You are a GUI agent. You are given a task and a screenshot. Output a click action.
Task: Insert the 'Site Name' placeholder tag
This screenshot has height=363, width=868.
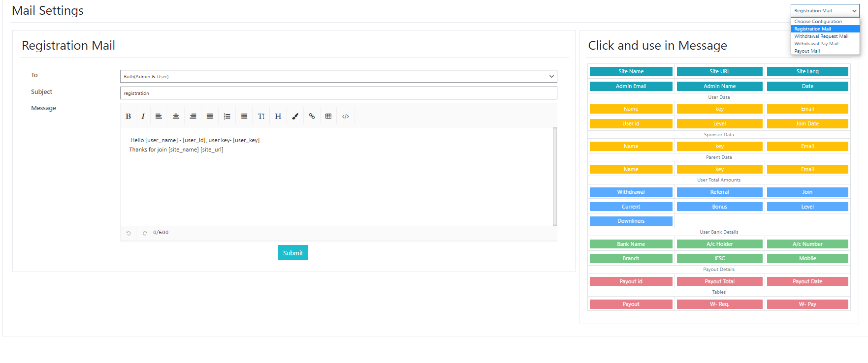point(631,72)
